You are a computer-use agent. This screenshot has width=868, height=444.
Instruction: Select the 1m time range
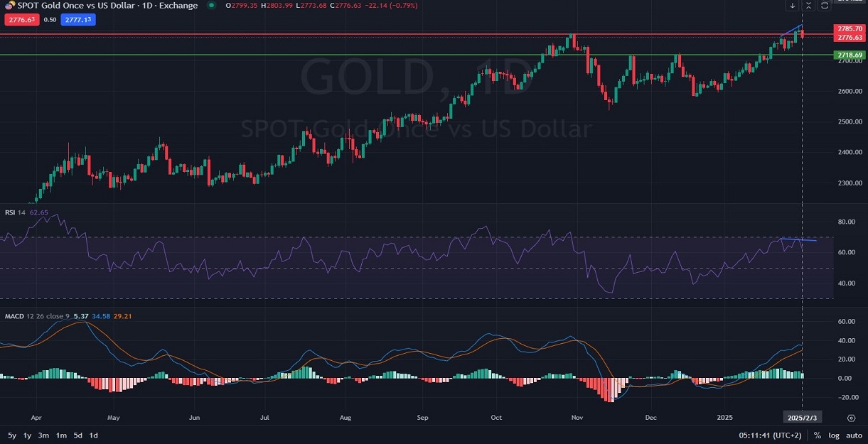click(x=61, y=435)
